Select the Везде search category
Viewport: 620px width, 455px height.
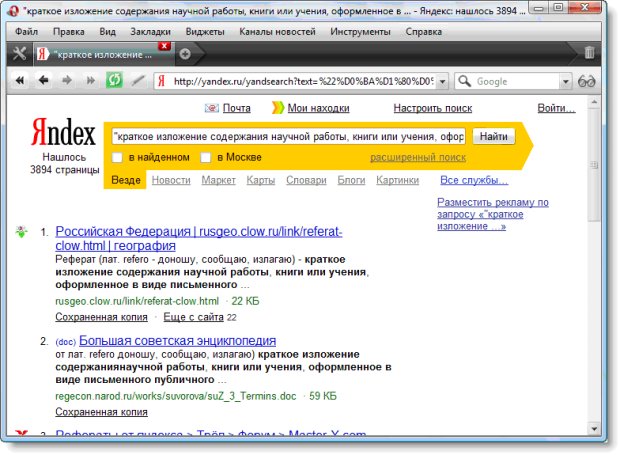tap(126, 180)
